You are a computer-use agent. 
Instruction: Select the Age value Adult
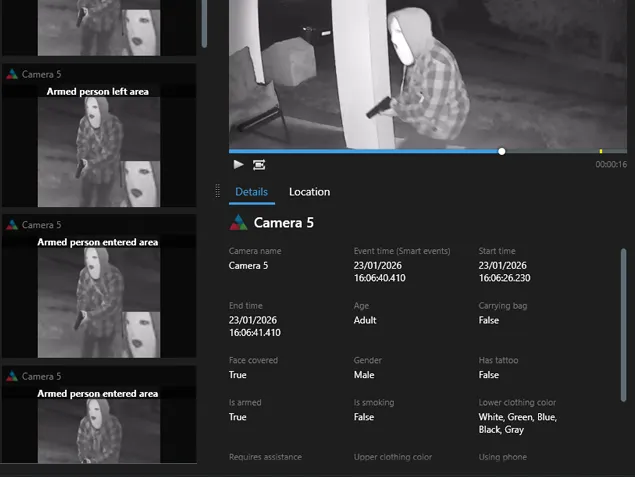coord(365,320)
